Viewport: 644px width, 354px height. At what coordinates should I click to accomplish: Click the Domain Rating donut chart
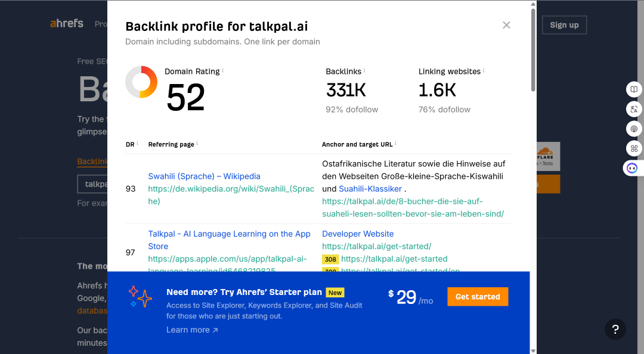(141, 82)
